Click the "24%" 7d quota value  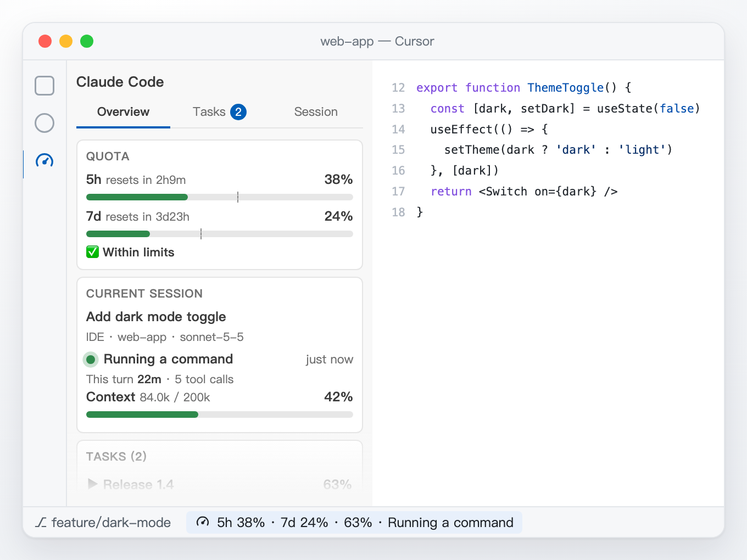pos(338,216)
